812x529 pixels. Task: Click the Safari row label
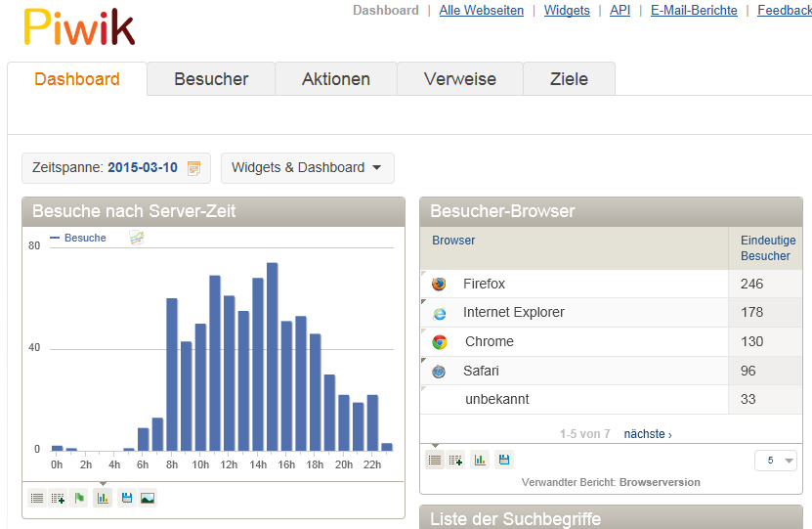[x=481, y=371]
